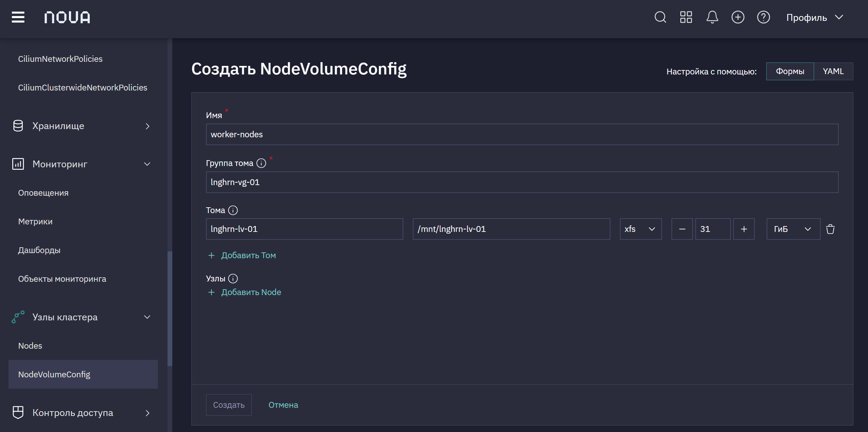Select NodeVolumeConfig in sidebar

coord(83,374)
